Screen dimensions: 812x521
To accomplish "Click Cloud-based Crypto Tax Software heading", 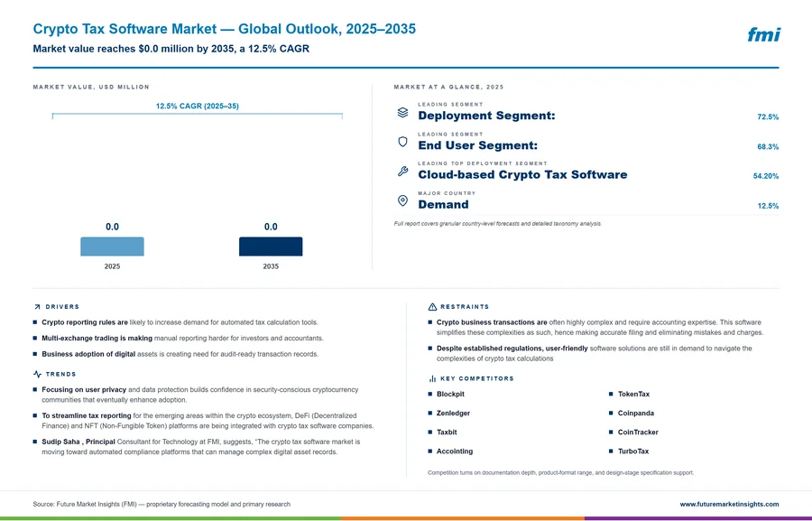I will (x=522, y=174).
